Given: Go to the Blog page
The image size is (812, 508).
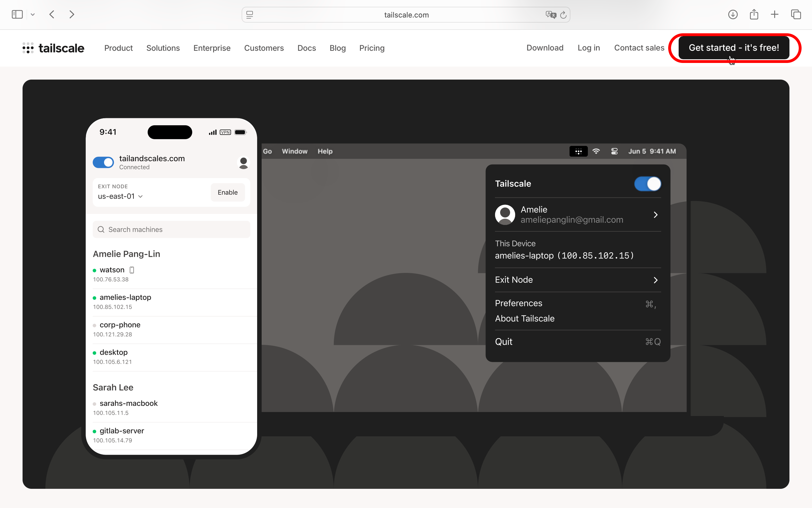Looking at the screenshot, I should click(x=337, y=48).
